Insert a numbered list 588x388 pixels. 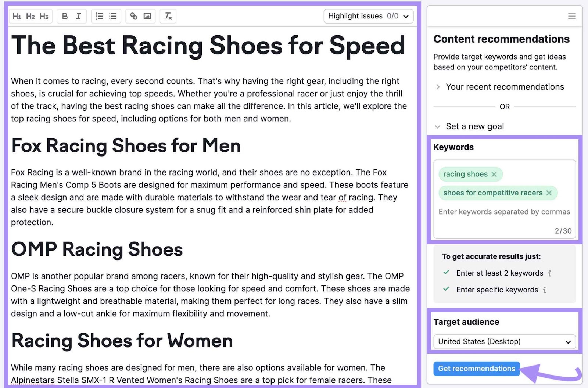tap(98, 16)
